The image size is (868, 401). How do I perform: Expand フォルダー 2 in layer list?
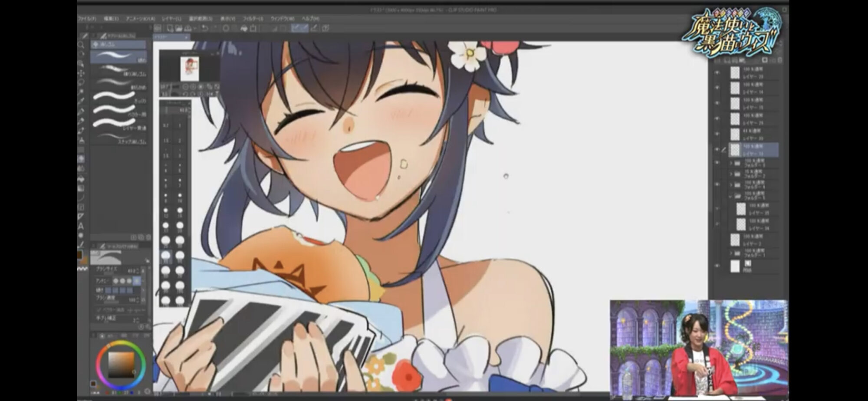point(731,174)
